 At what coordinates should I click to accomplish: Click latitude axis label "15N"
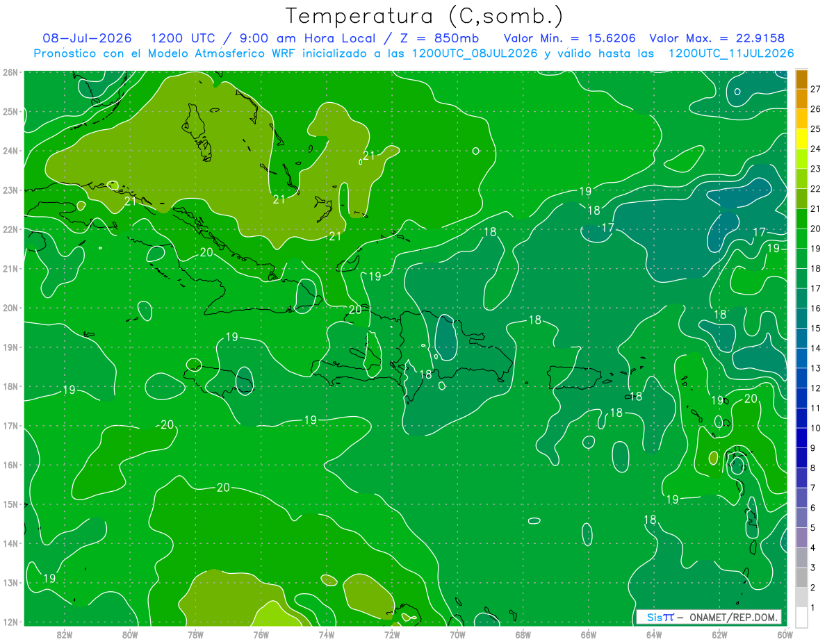[10, 504]
